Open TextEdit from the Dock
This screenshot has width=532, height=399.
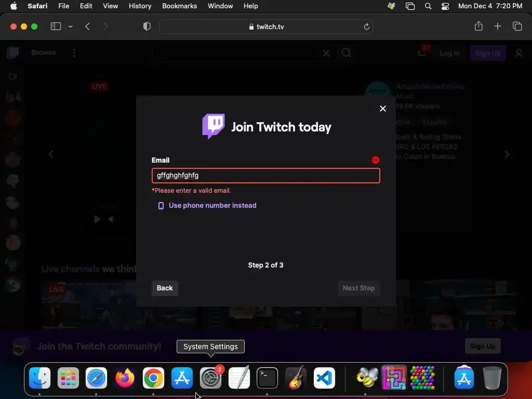pos(239,378)
